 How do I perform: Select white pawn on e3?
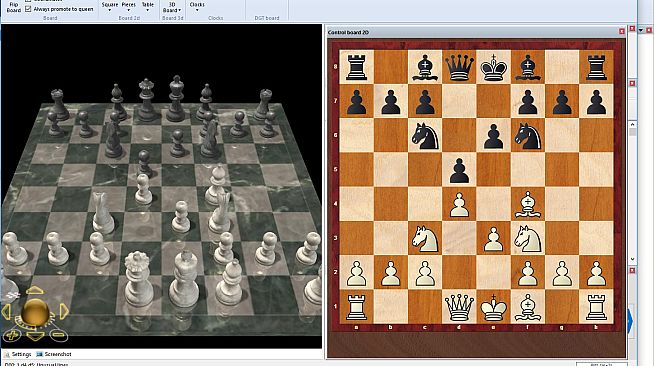[493, 238]
